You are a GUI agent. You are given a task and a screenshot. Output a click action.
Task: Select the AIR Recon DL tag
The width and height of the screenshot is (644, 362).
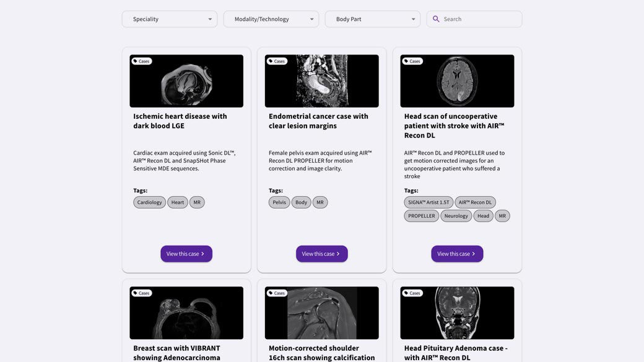[475, 202]
